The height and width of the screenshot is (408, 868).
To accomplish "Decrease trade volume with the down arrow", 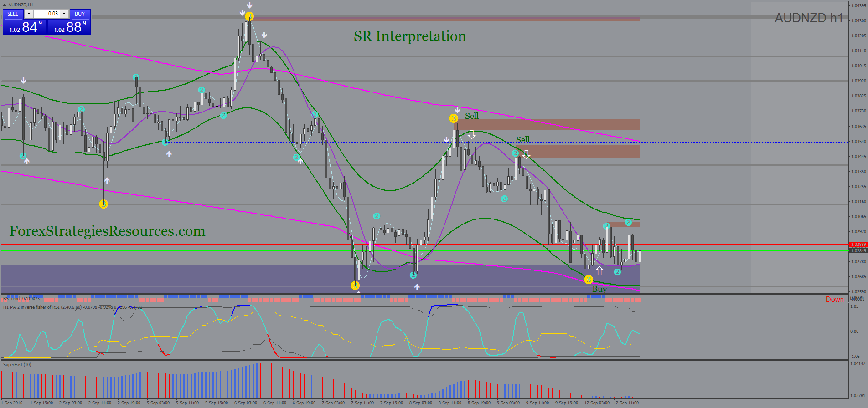I will pos(28,14).
